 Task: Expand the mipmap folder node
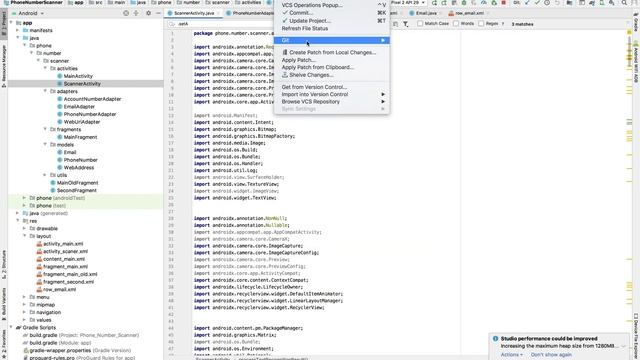24,304
